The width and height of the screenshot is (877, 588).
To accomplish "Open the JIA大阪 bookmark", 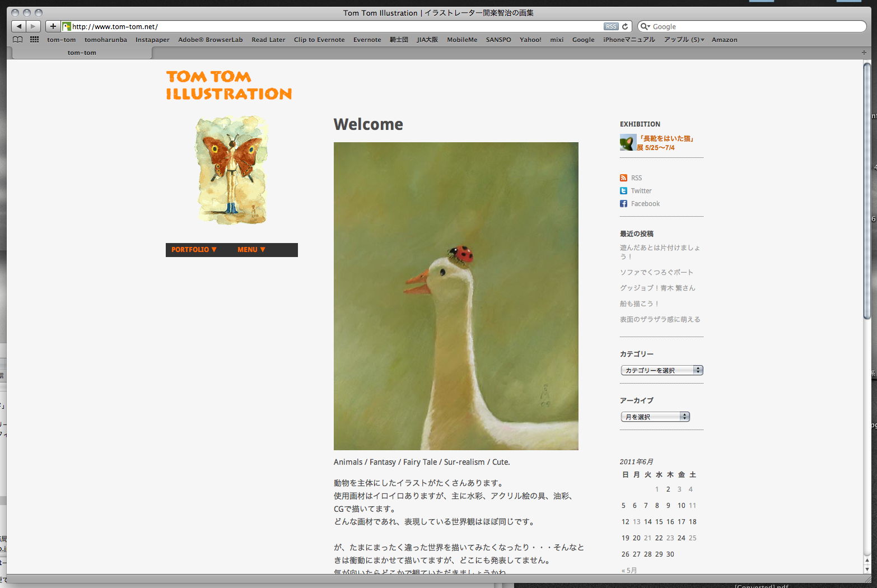I will coord(427,40).
